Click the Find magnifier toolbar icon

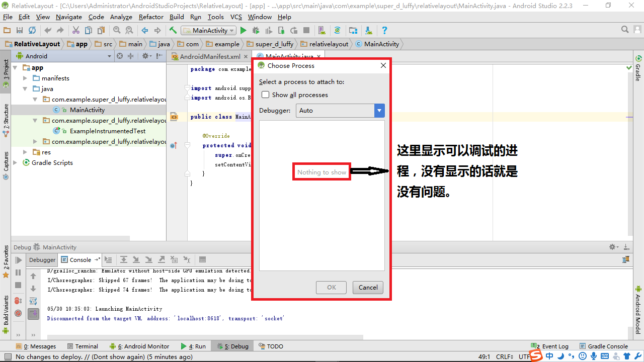pyautogui.click(x=117, y=30)
